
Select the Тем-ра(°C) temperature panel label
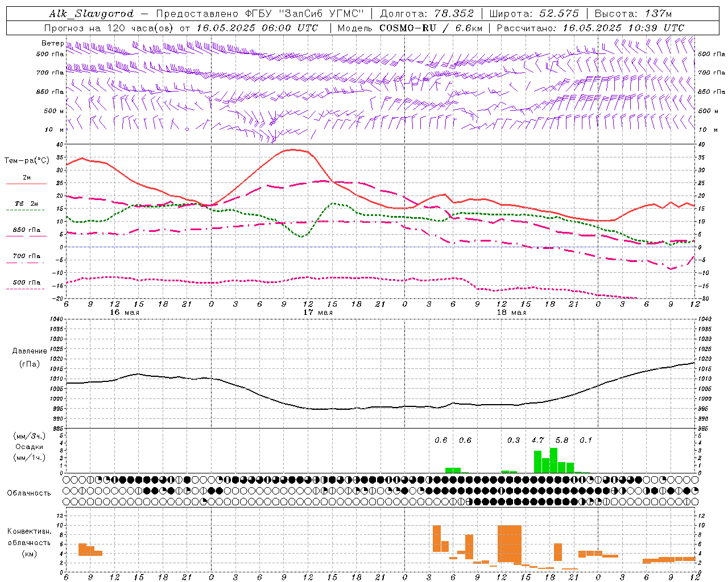[27, 161]
